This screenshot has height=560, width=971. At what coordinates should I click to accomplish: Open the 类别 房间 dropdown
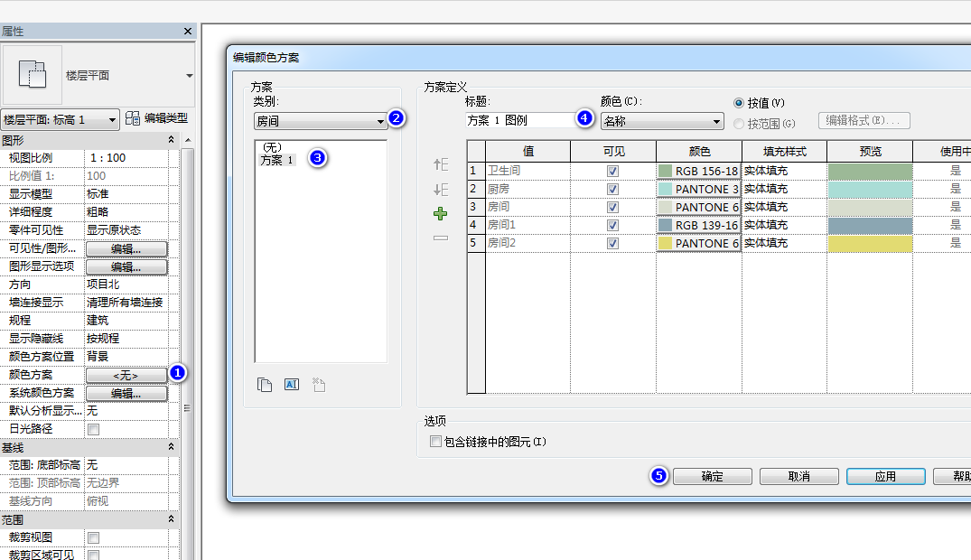[x=321, y=121]
